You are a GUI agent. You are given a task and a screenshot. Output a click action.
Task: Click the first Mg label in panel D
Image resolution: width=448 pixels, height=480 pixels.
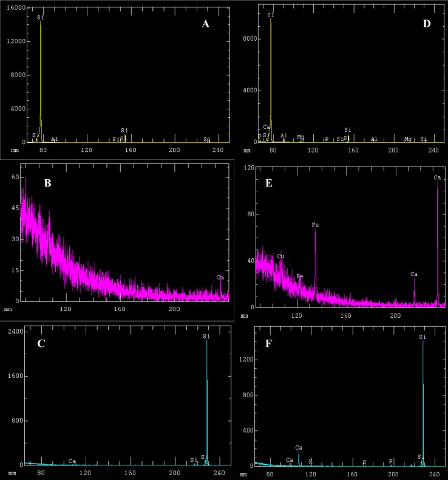300,137
